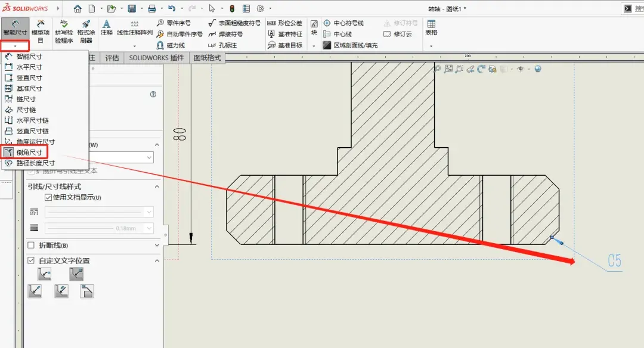Open the dropdown arrow under 表格

(x=431, y=46)
